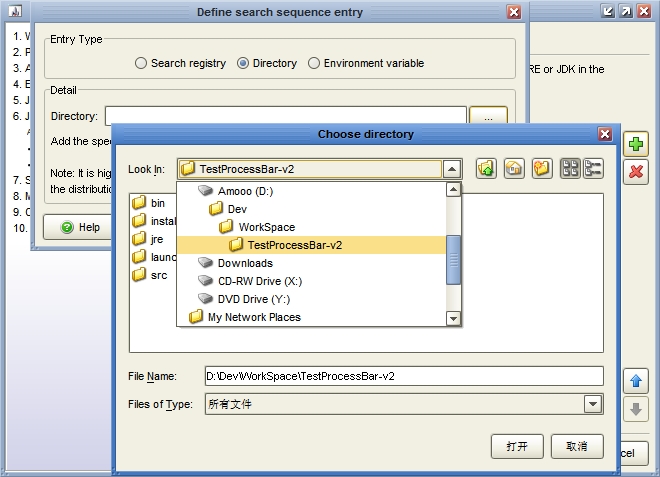Screen dimensions: 660x477
Task: Click the green plus add-entry icon
Action: [635, 145]
